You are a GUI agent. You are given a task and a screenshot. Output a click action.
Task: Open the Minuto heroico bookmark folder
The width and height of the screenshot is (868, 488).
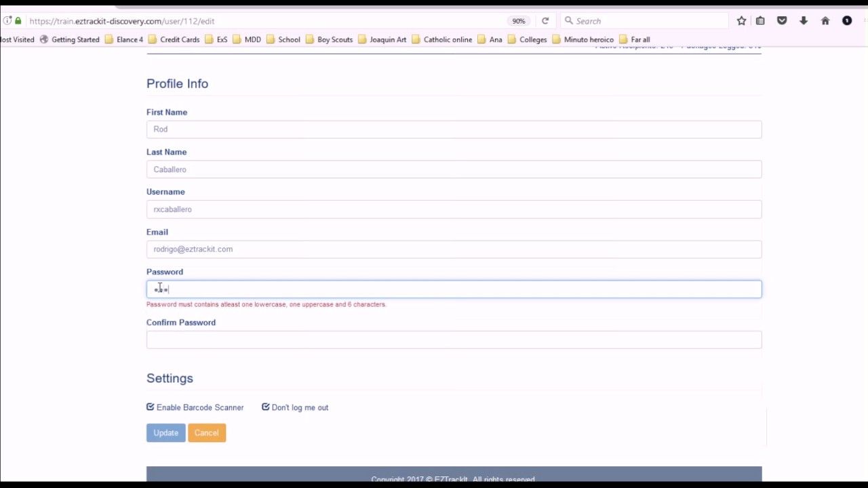(x=583, y=39)
